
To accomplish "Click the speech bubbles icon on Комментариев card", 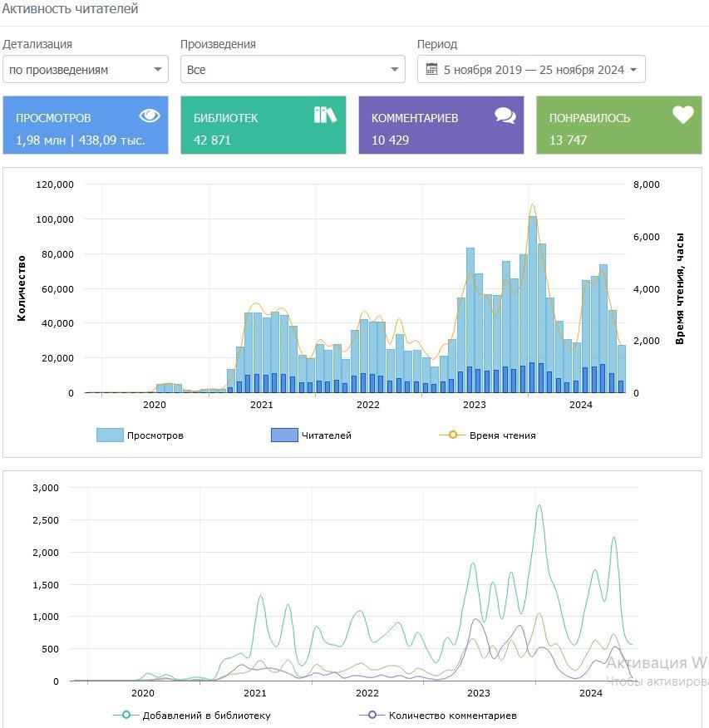I will [x=505, y=116].
